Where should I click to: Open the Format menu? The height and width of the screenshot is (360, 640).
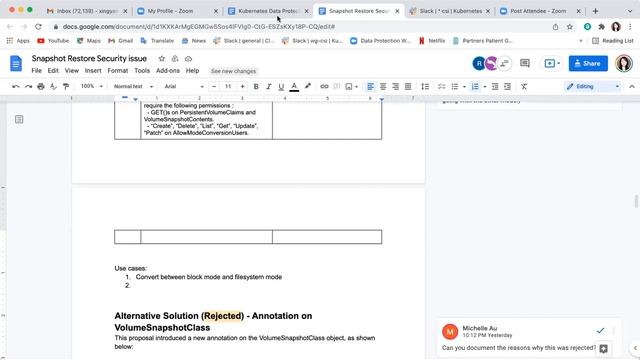click(118, 71)
